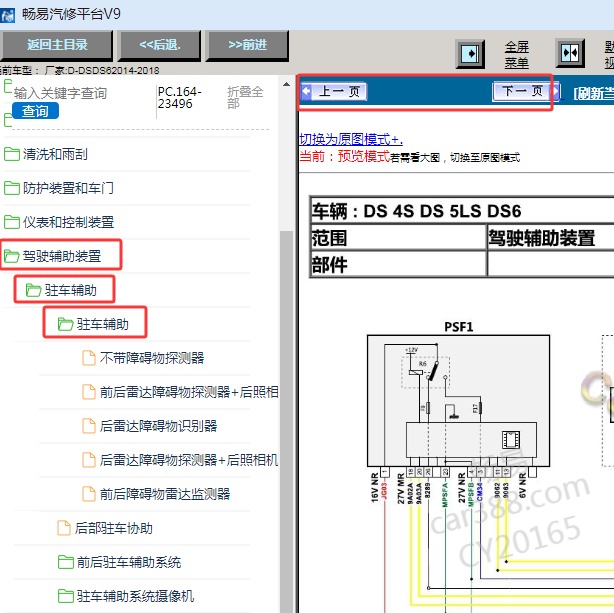Click the 厂家:D-DSDS62014-2018 text
This screenshot has width=614, height=613.
coord(102,71)
